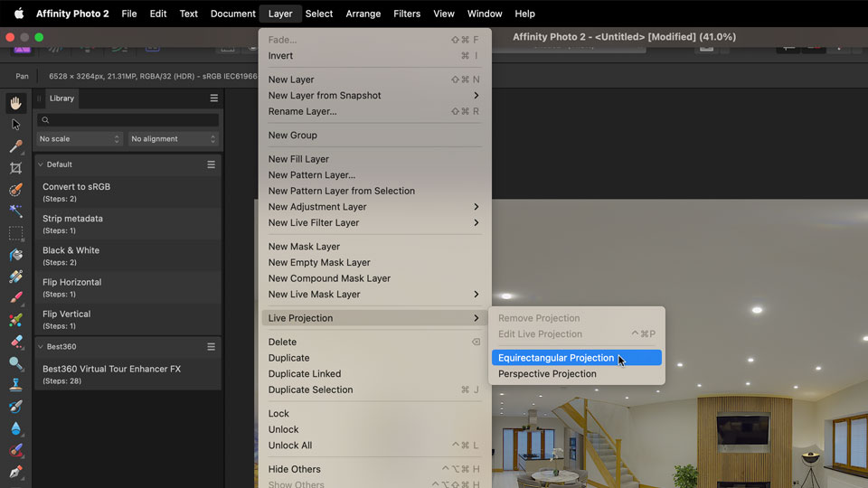Open the Help menu
This screenshot has height=488, width=868.
(524, 14)
